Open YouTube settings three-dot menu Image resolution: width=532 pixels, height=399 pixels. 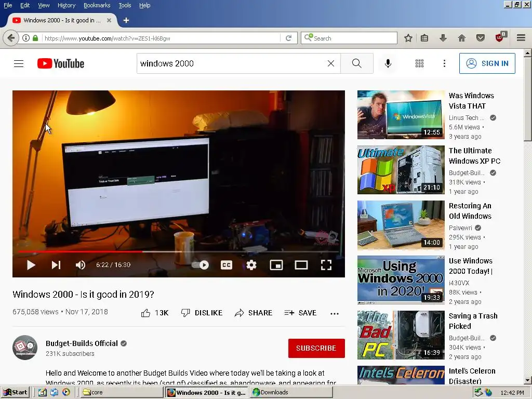click(x=444, y=63)
